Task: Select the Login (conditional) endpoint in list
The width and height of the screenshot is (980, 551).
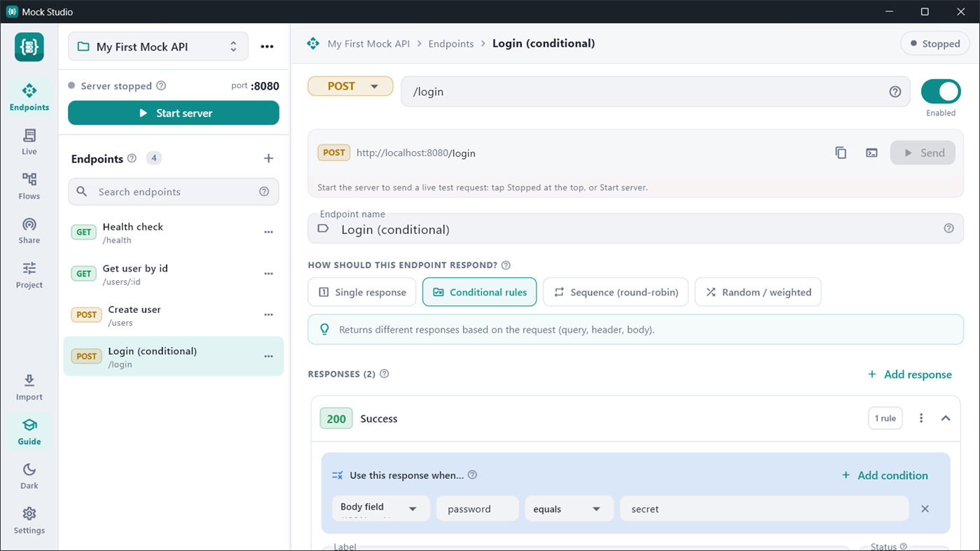Action: coord(174,356)
